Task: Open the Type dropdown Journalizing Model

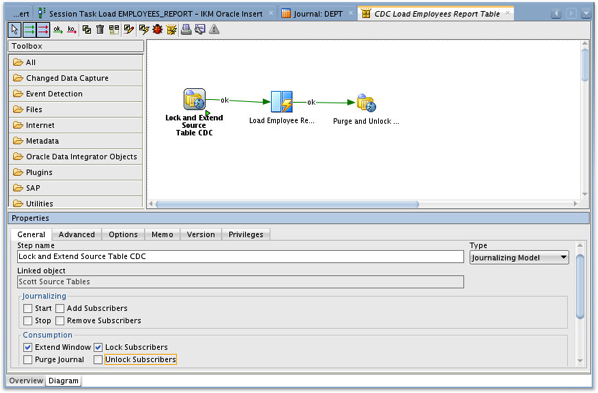Action: [519, 258]
